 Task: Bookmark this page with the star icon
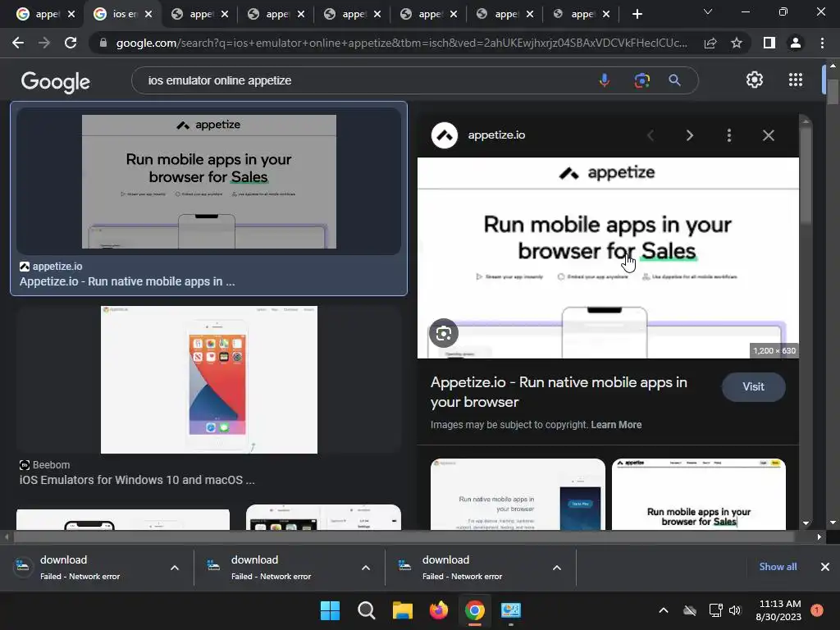click(x=737, y=43)
